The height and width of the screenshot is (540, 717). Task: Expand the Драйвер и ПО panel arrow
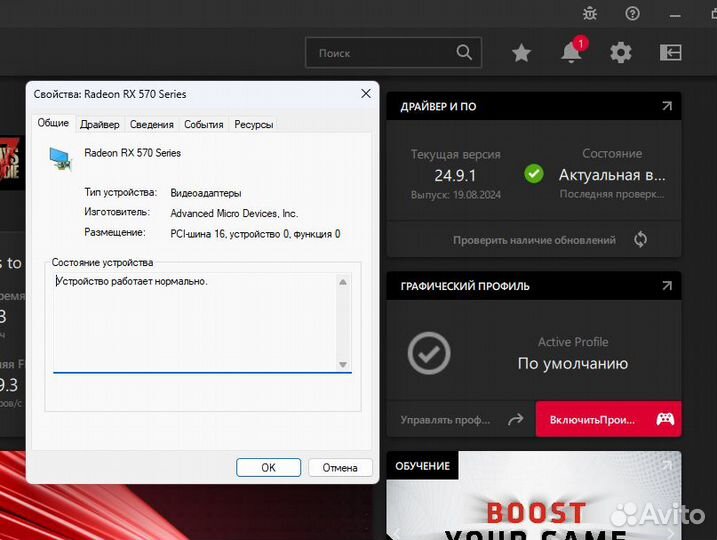pos(667,106)
